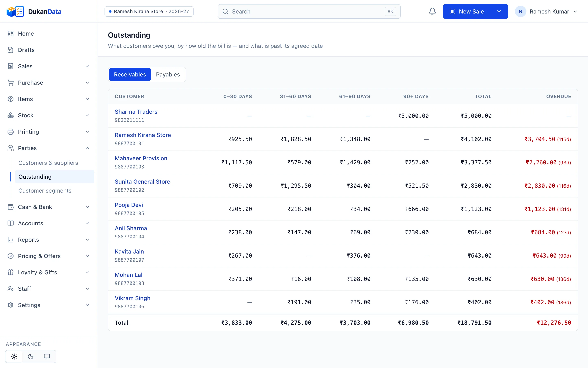Click the grand total ₹18,791.50

click(474, 323)
